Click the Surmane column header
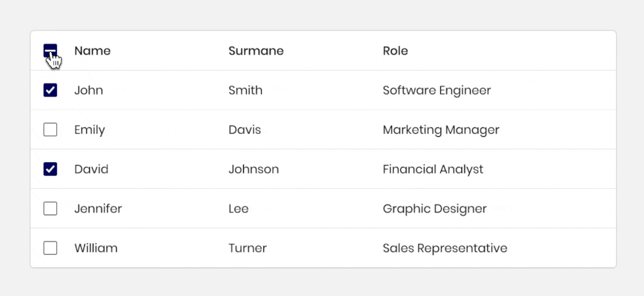The width and height of the screenshot is (644, 296). pos(256,50)
